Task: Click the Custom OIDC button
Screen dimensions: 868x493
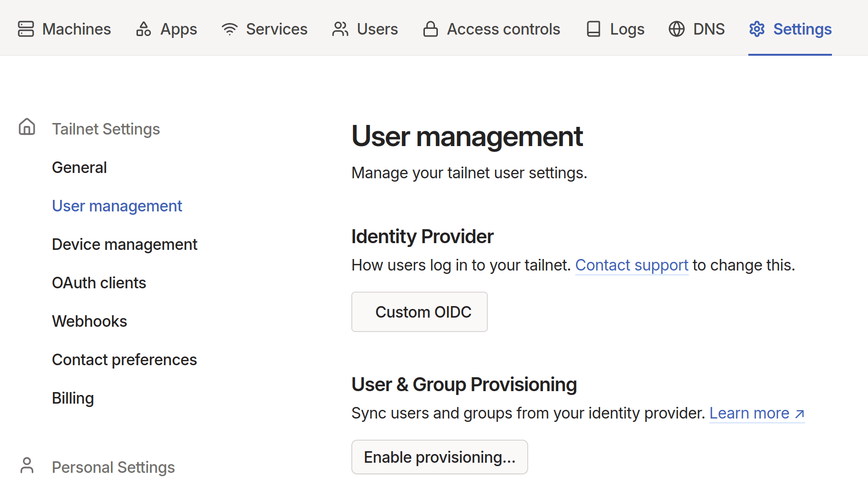Action: 419,312
